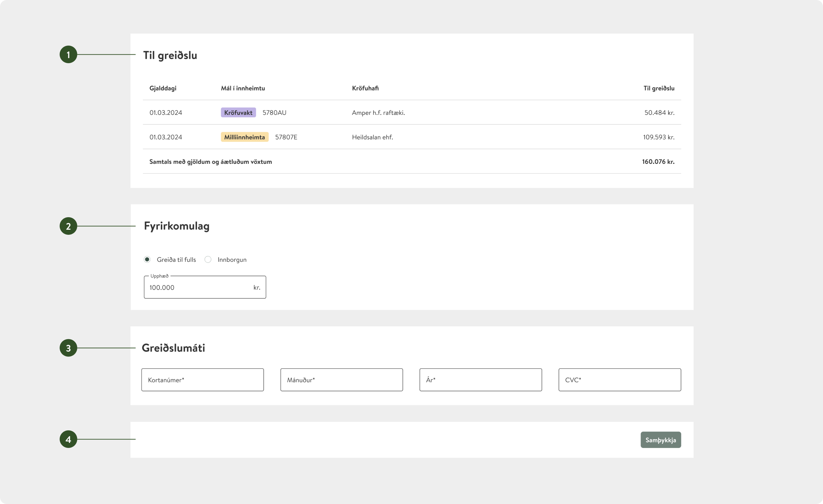
Task: Focus the Kortanúmer card number field
Action: tap(202, 380)
